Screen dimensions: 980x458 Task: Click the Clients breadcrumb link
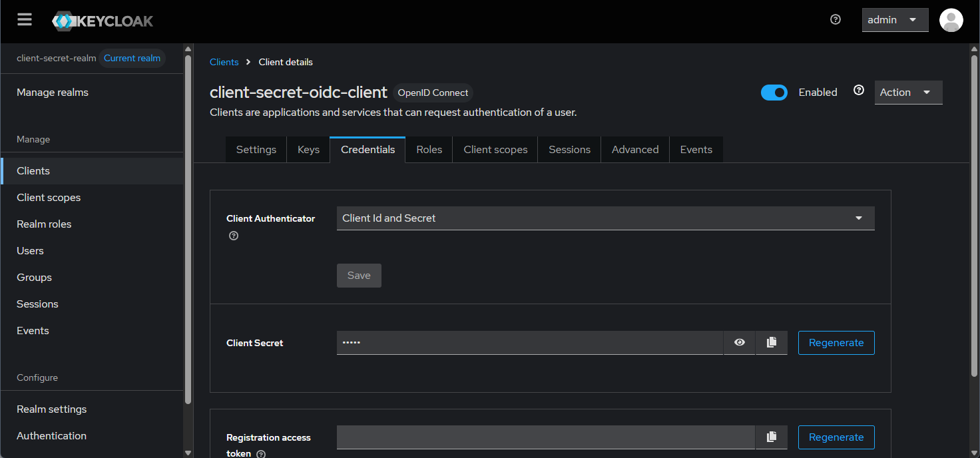point(224,62)
